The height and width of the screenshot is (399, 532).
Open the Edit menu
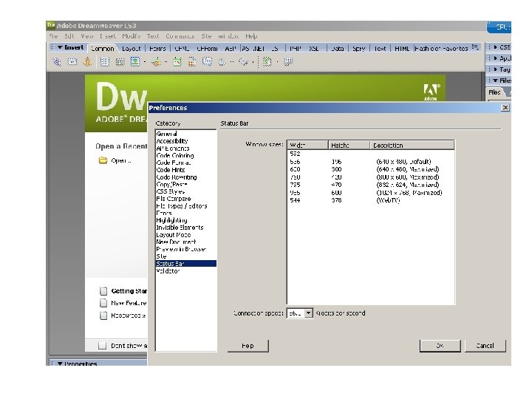pos(69,36)
